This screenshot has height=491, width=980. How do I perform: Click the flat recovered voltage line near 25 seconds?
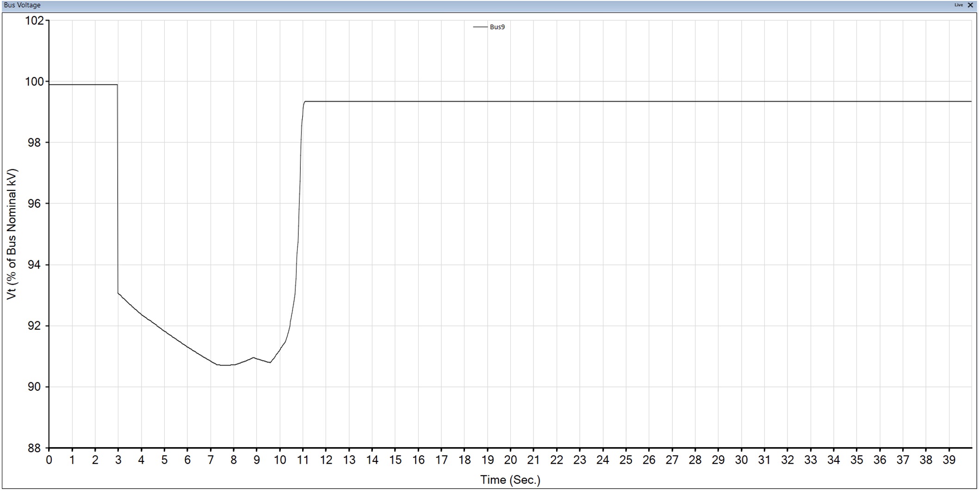626,101
